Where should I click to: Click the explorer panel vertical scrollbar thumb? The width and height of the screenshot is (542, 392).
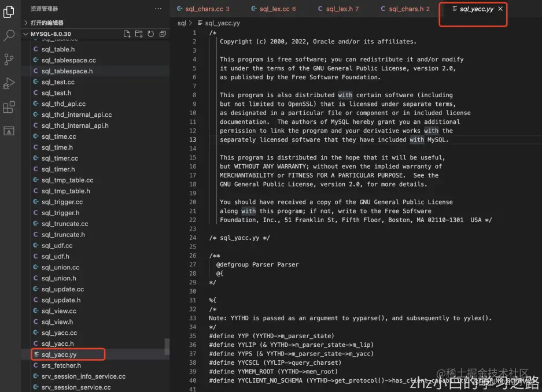point(167,346)
